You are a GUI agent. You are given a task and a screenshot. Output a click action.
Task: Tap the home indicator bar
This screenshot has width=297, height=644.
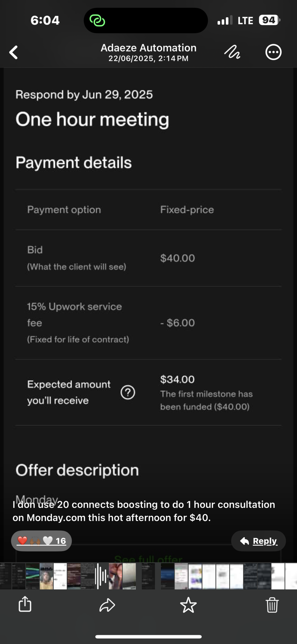click(x=148, y=636)
